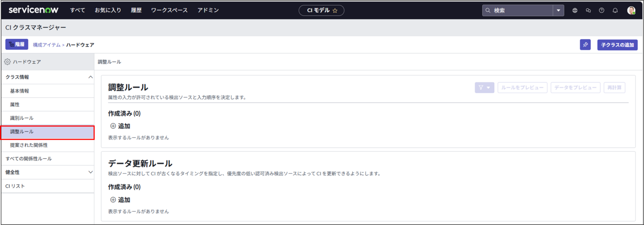Viewport: 644px width, 225px height.
Task: Click the ServiceNow logo
Action: click(33, 10)
